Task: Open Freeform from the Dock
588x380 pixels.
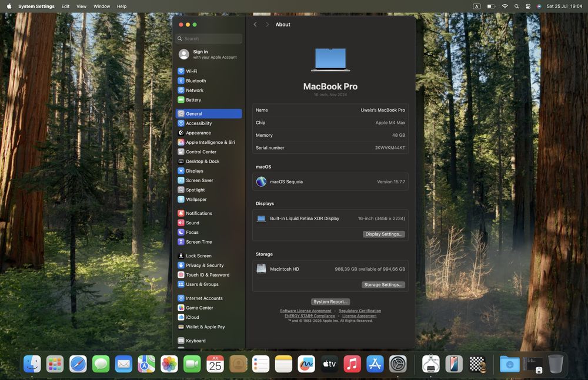Action: (306, 364)
